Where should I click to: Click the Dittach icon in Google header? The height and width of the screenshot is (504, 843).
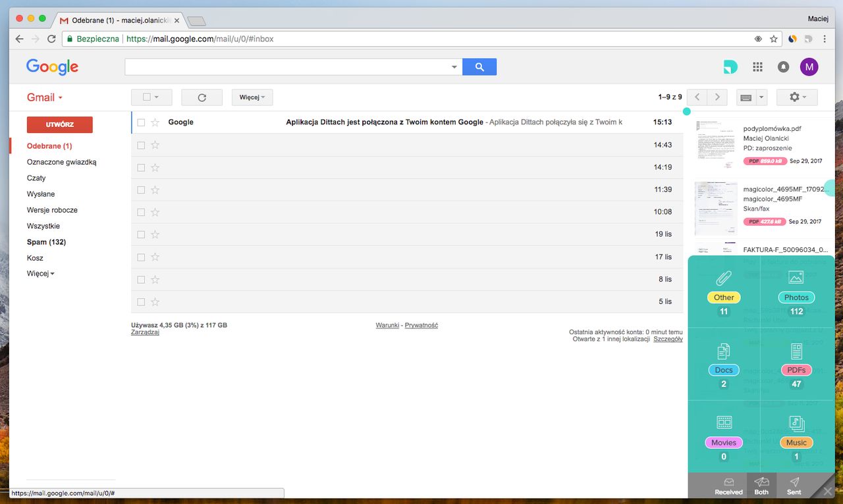[x=730, y=66]
